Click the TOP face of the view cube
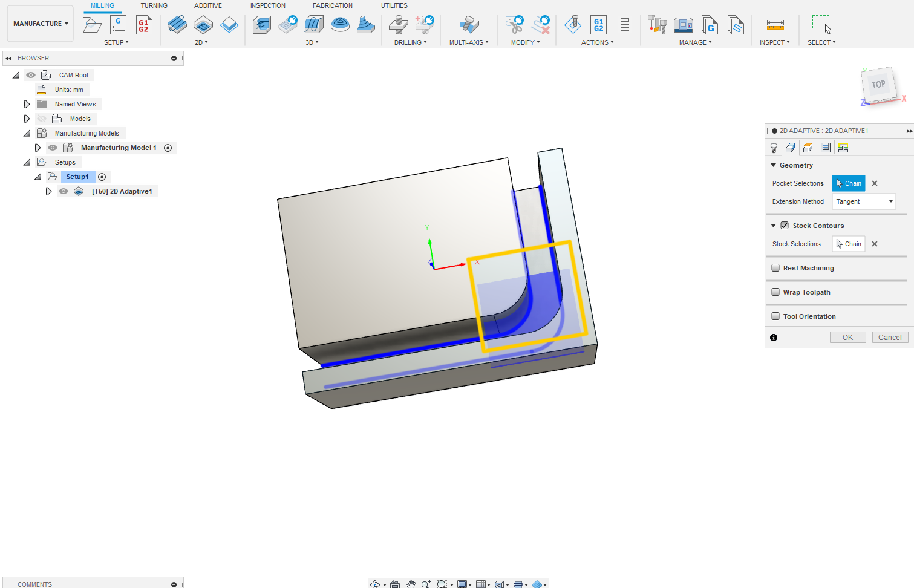Image resolution: width=914 pixels, height=588 pixels. (878, 85)
